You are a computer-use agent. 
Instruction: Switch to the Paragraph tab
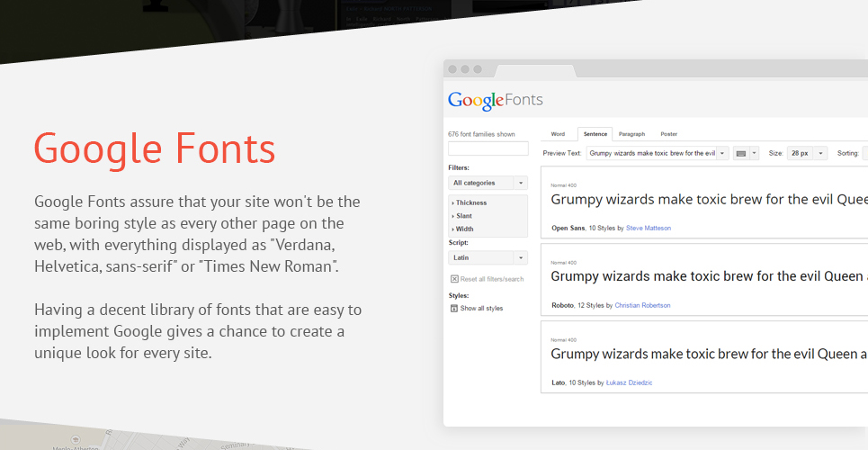tap(631, 134)
